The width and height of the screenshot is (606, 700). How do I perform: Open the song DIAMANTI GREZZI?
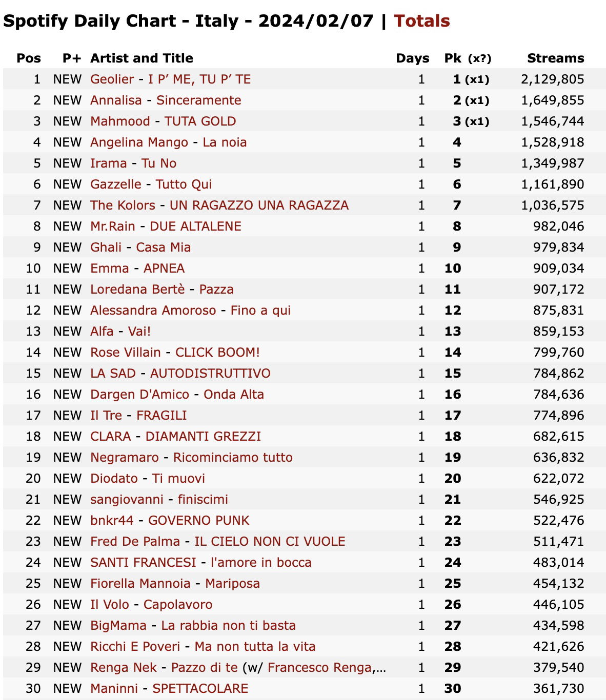(204, 436)
